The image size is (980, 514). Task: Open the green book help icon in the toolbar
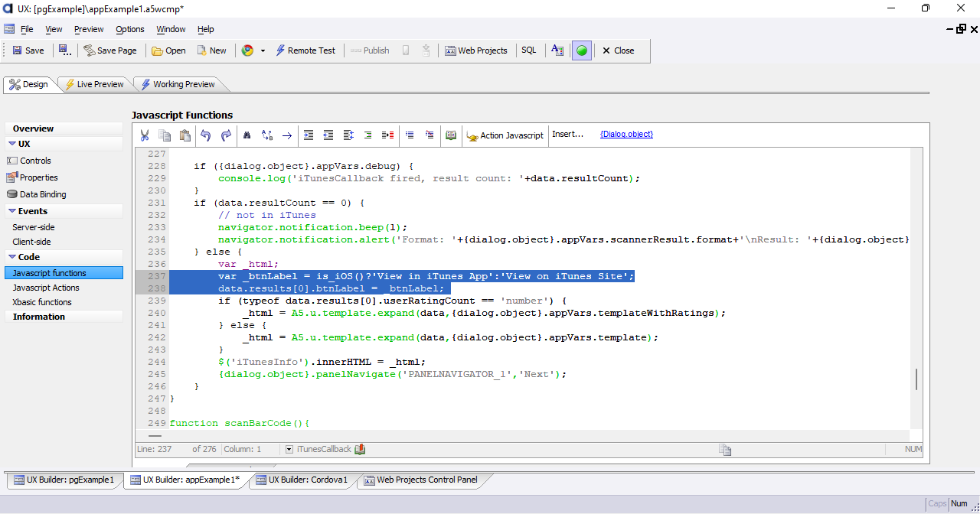451,135
